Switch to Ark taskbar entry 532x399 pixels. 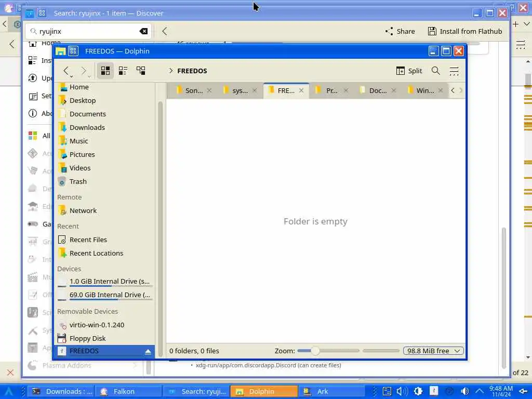coord(332,392)
